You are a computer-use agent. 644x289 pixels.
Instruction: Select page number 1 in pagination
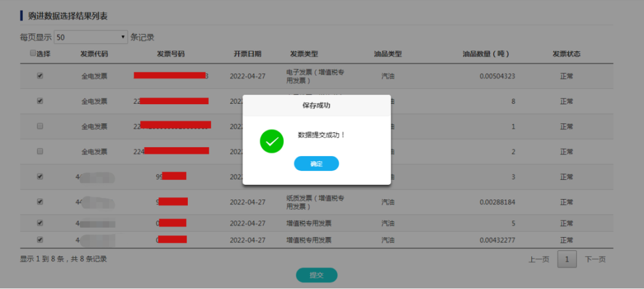pos(566,259)
